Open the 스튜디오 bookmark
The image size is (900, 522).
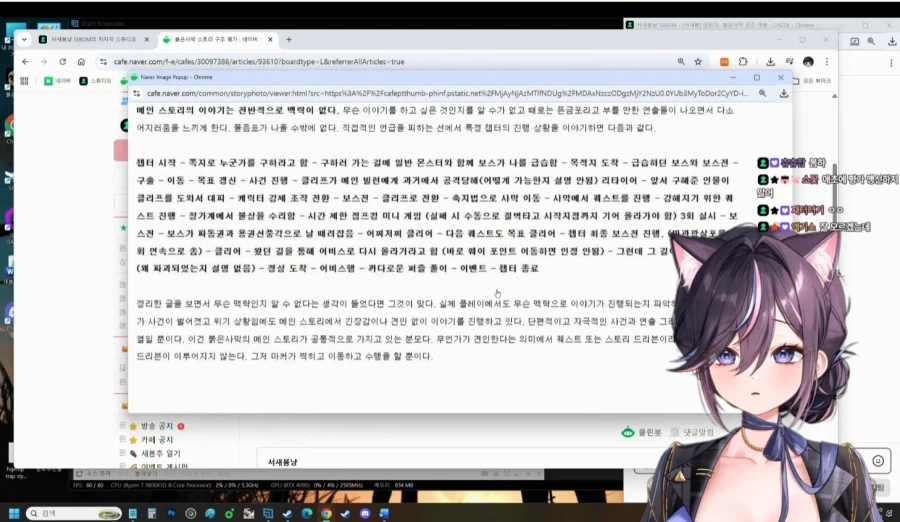click(95, 81)
